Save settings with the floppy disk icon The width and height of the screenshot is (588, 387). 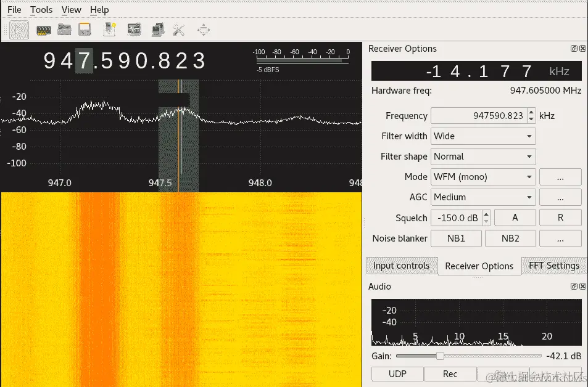85,30
